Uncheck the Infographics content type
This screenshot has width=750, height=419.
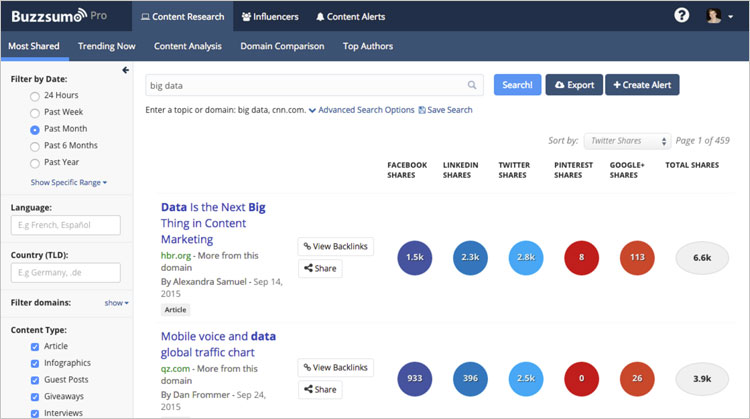35,363
